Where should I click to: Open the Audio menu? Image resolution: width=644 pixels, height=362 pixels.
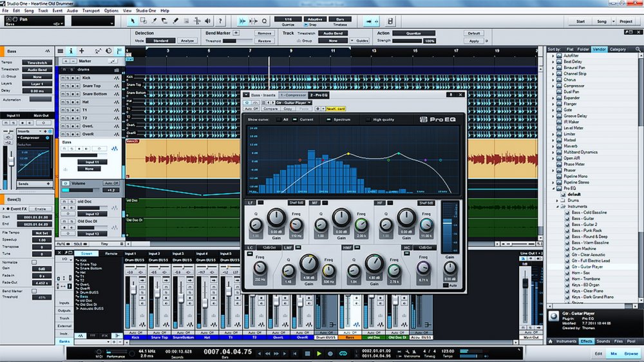[72, 11]
